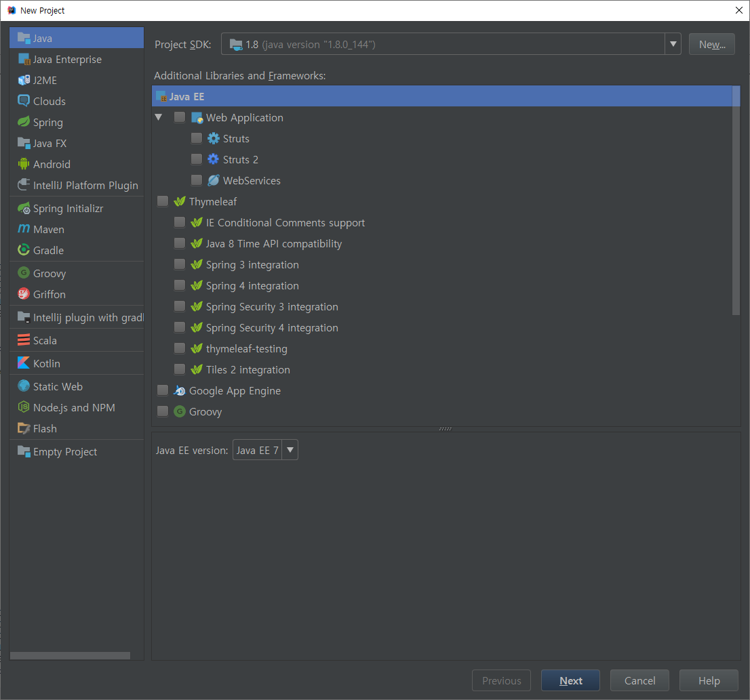Enable the WebServices checkbox

(196, 180)
